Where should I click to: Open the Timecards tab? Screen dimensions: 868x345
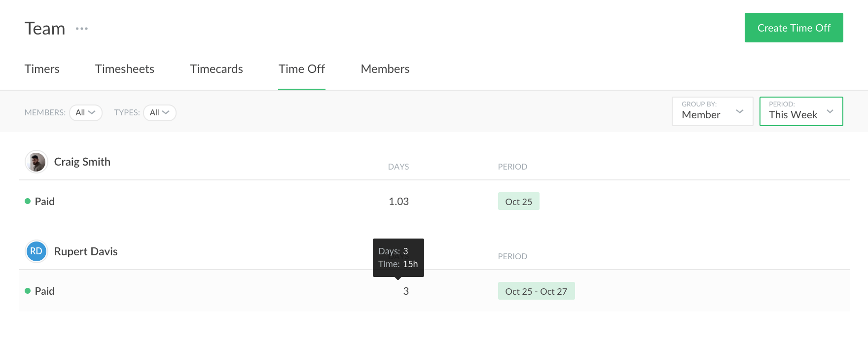point(217,69)
